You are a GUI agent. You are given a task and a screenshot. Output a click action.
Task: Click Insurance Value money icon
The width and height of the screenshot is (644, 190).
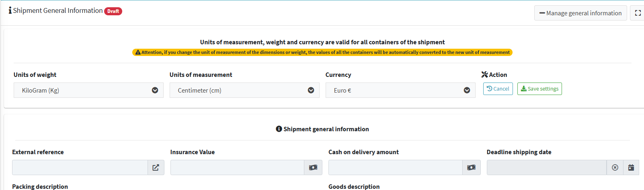coord(313,167)
